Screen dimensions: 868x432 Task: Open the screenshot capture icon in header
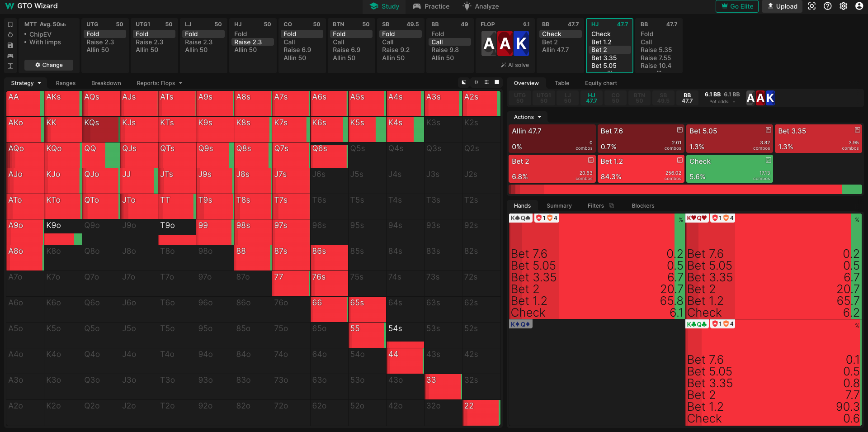[812, 6]
